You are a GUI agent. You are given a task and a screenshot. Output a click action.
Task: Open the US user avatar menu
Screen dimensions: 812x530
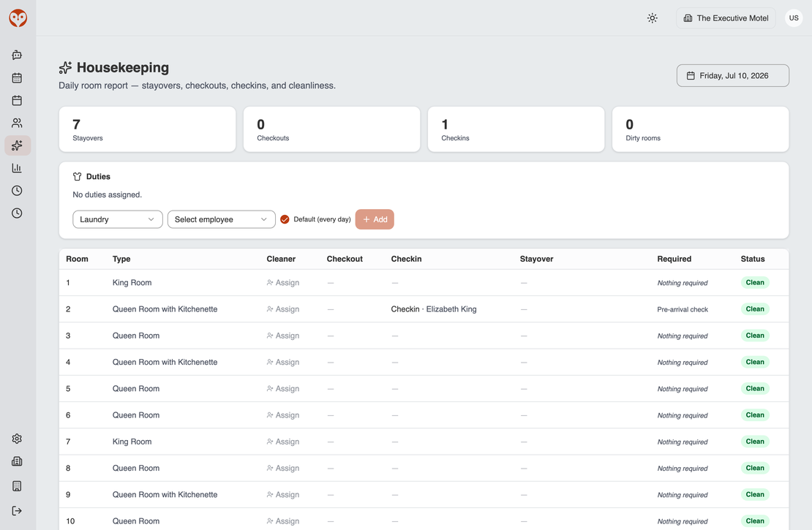(794, 18)
